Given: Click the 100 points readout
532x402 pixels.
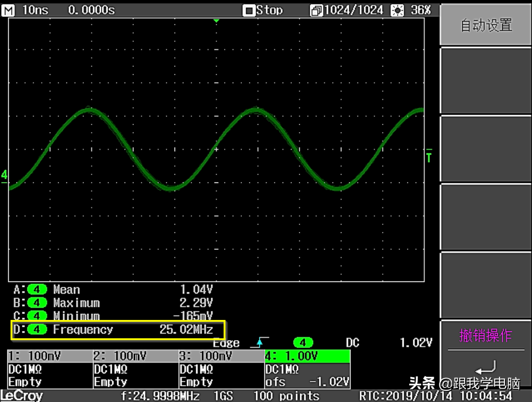Looking at the screenshot, I should click(x=287, y=396).
